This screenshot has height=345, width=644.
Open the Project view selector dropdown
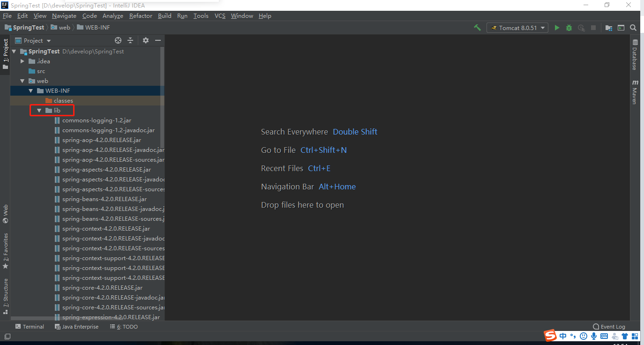33,40
